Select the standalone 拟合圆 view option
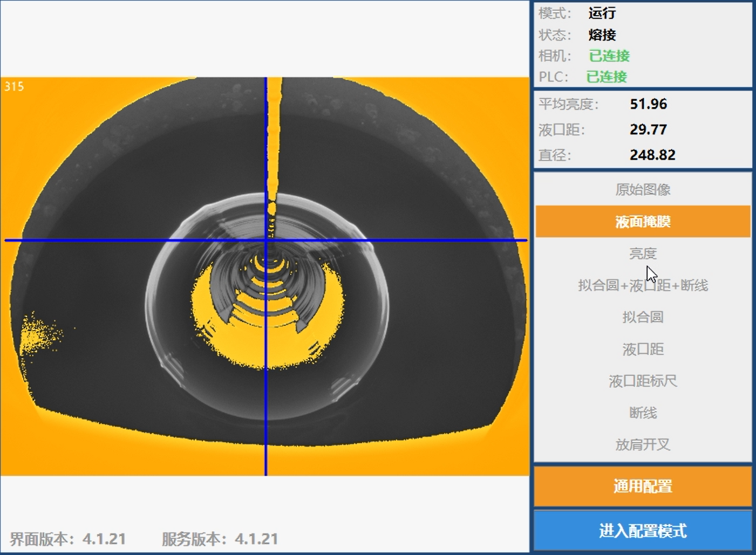Image resolution: width=756 pixels, height=555 pixels. 642,317
